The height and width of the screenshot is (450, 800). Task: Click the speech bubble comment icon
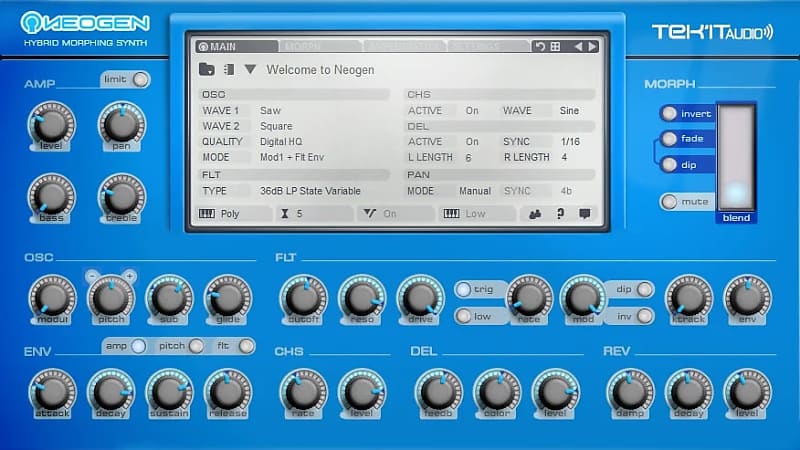coord(585,213)
